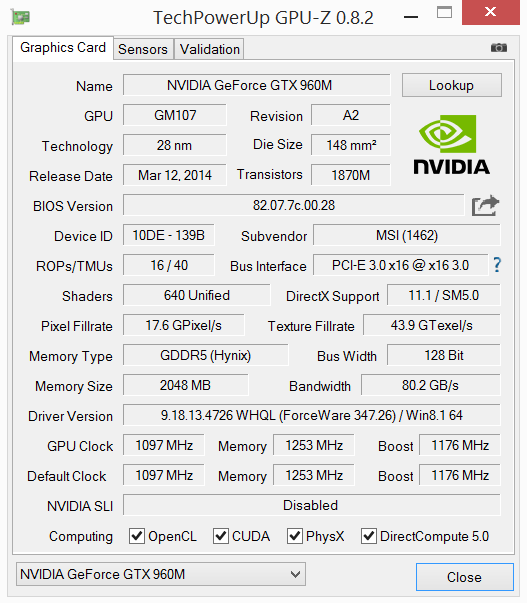Click the GPU-Z app icon in title bar
The width and height of the screenshot is (527, 603).
click(x=20, y=17)
